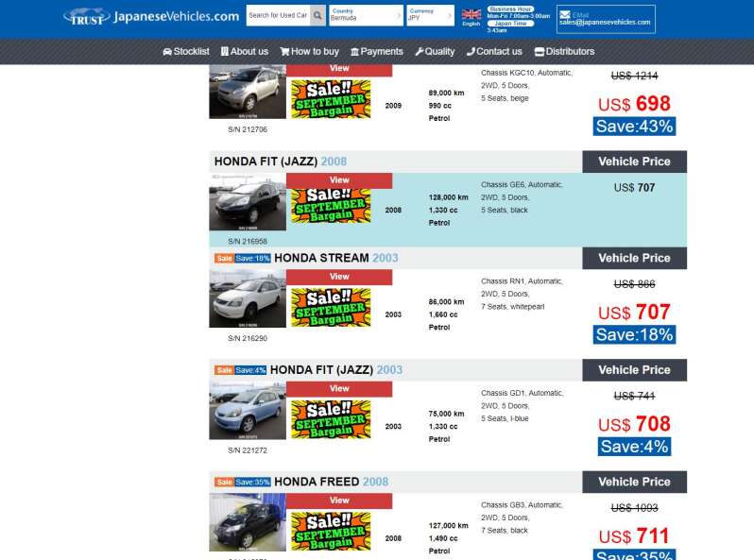
Task: Click the Save:18% badge beside Honda Stream title
Action: [x=252, y=259]
